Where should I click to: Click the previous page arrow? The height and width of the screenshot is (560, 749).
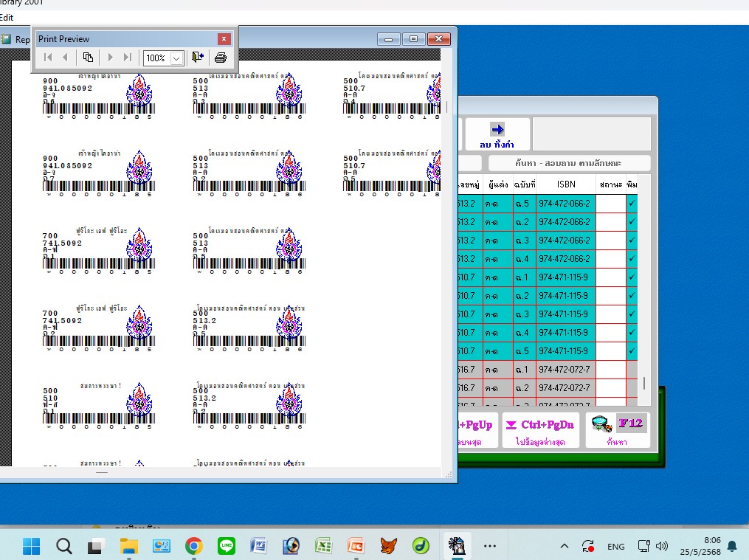pos(66,58)
